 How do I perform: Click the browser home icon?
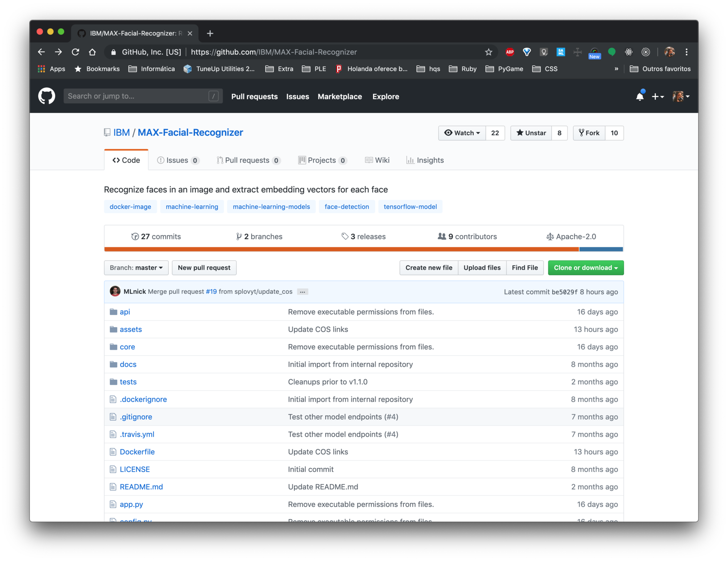[92, 52]
